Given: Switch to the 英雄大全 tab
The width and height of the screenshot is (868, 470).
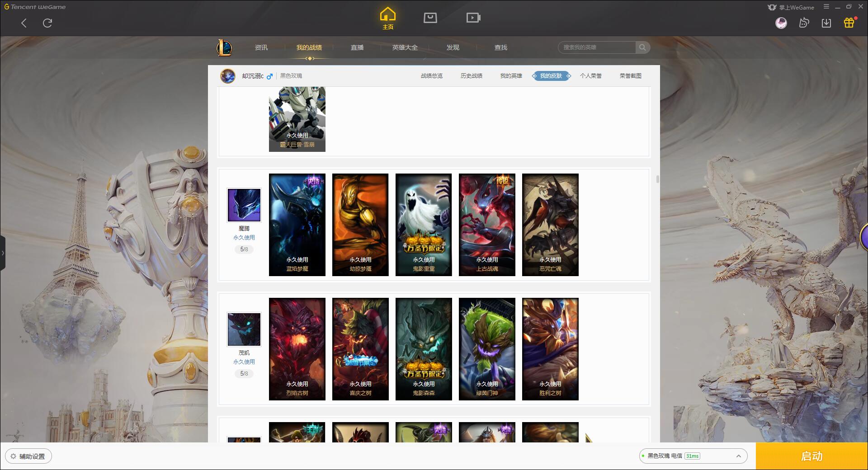Looking at the screenshot, I should point(405,47).
